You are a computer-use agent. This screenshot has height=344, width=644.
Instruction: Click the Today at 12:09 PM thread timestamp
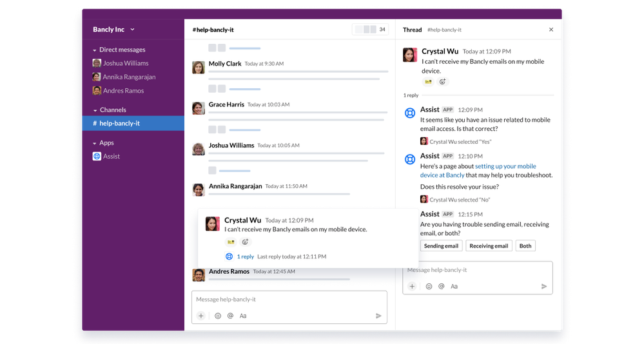pyautogui.click(x=487, y=52)
